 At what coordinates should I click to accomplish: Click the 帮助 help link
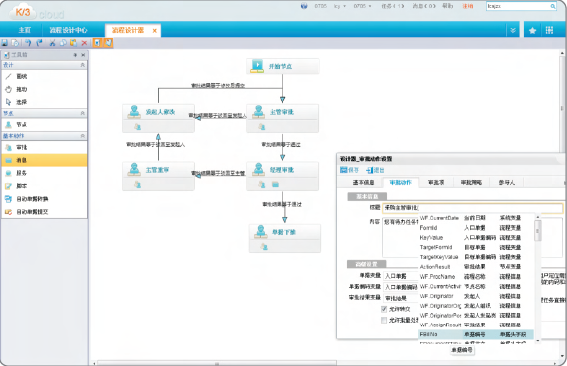coord(448,6)
